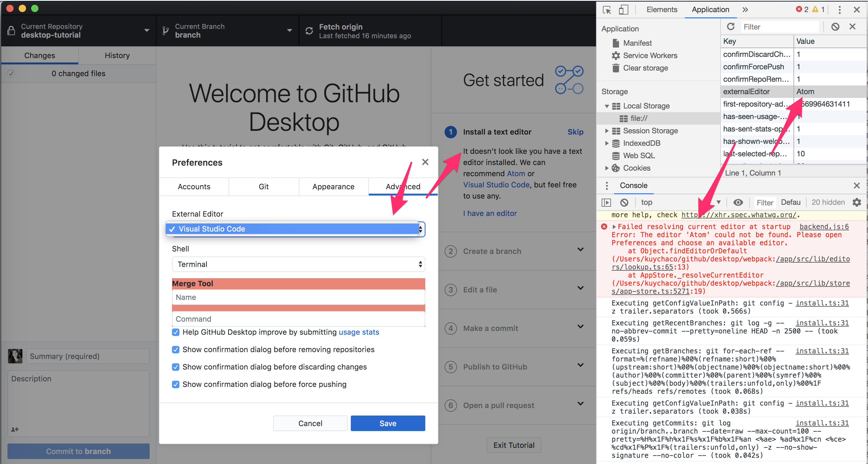Image resolution: width=868 pixels, height=464 pixels.
Task: Click the refresh storage icon
Action: [x=730, y=27]
